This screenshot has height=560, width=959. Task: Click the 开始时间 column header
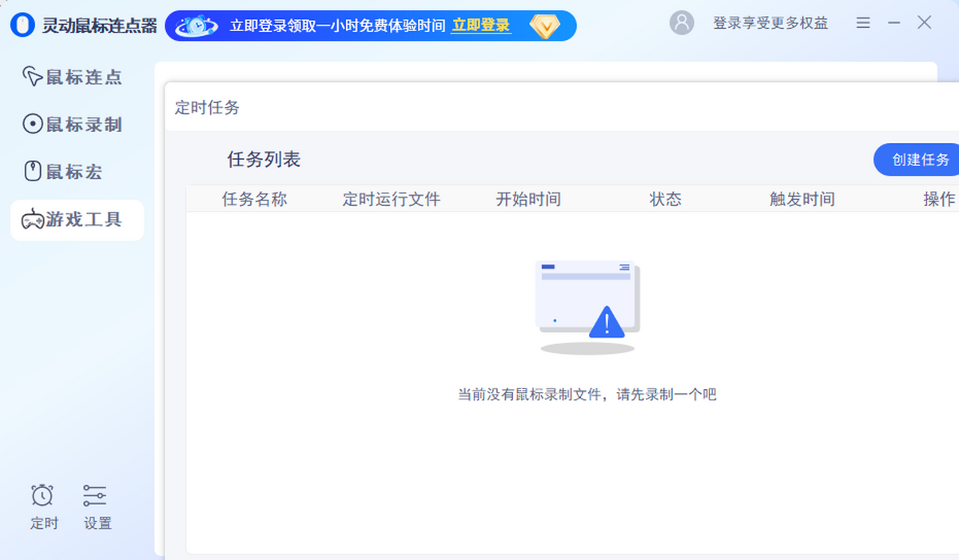(x=528, y=199)
